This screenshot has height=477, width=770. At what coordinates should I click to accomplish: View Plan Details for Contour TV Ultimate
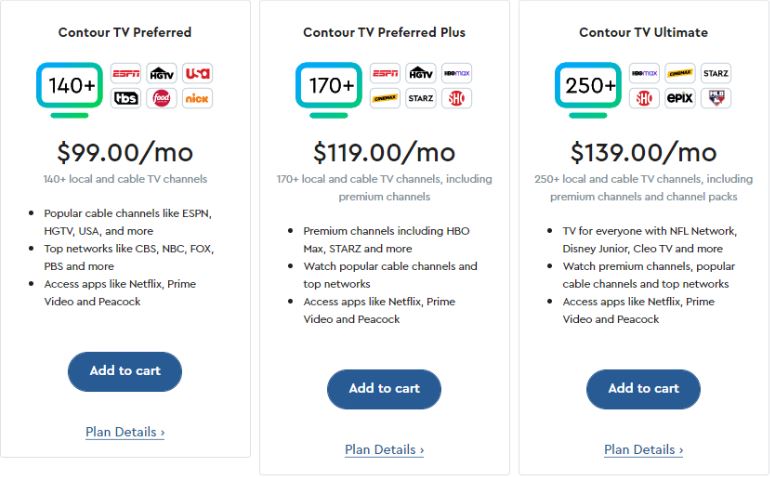[643, 450]
